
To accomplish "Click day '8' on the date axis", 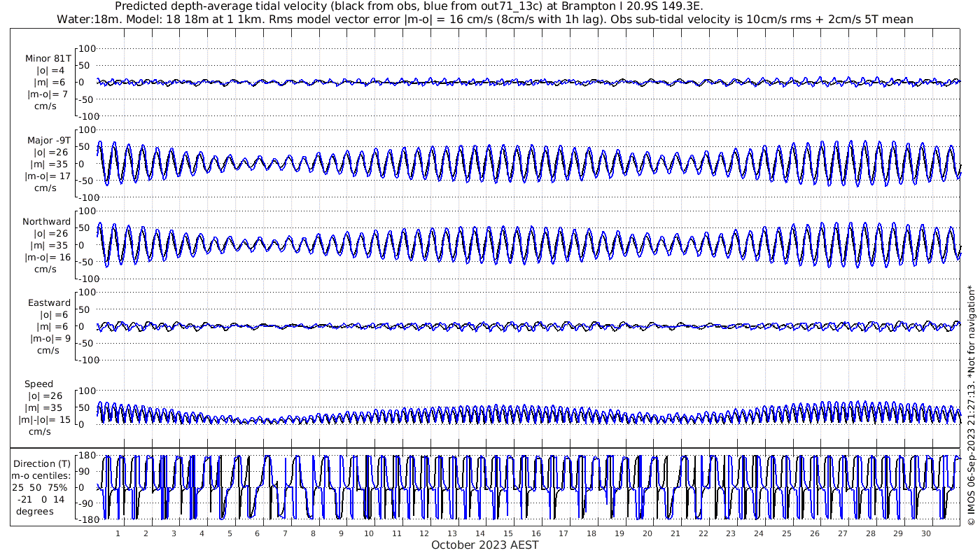I will click(313, 533).
